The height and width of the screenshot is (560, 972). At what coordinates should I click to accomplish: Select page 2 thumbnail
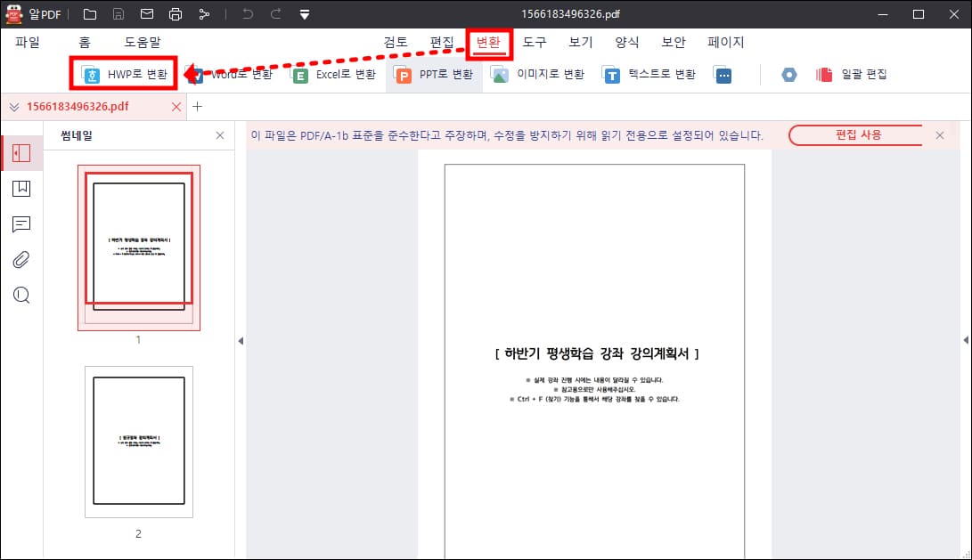coord(138,441)
